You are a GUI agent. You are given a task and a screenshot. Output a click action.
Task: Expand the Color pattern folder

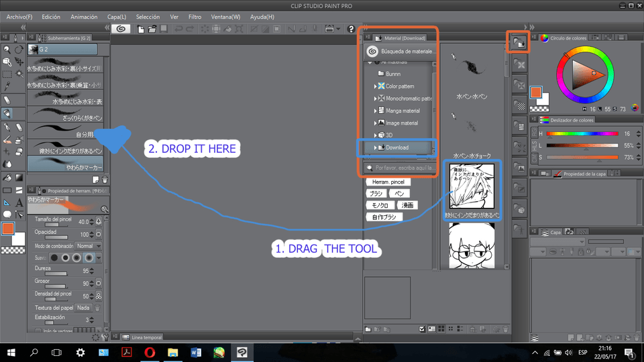click(x=375, y=86)
